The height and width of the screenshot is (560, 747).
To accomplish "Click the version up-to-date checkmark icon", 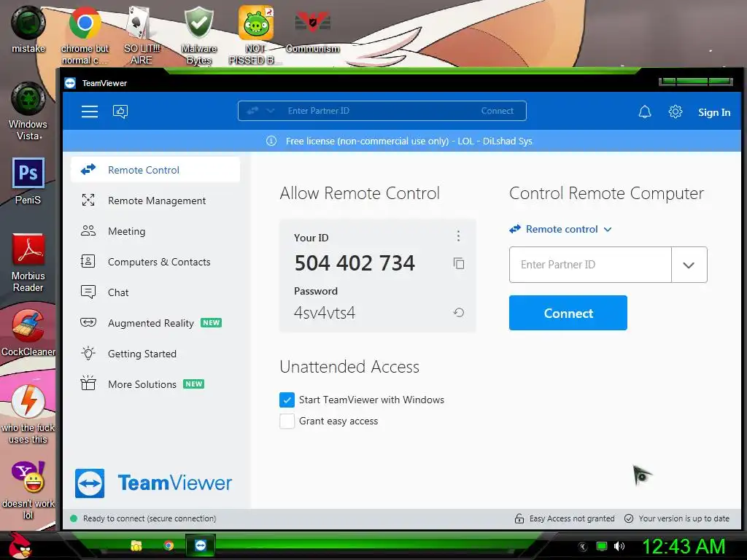I will click(629, 518).
